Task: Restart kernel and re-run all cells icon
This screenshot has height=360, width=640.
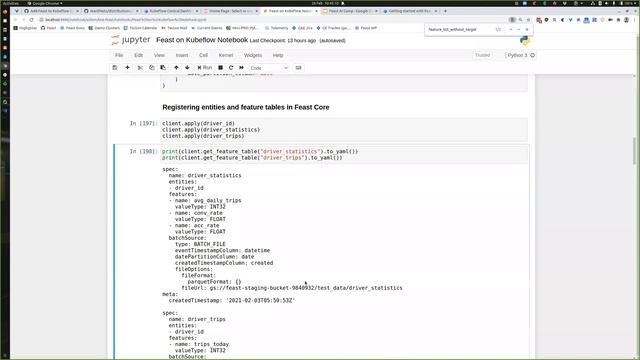Action: (x=242, y=68)
